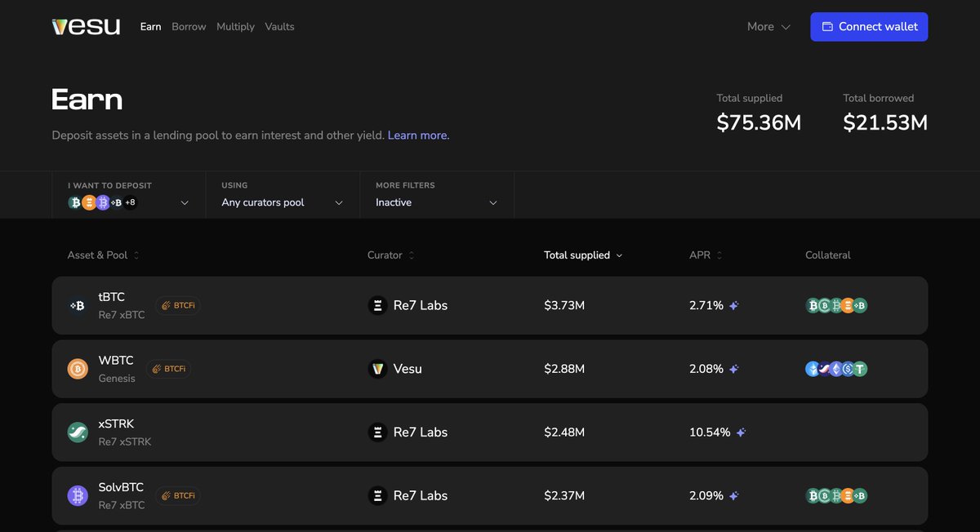Click the Vesu logo

tap(86, 27)
